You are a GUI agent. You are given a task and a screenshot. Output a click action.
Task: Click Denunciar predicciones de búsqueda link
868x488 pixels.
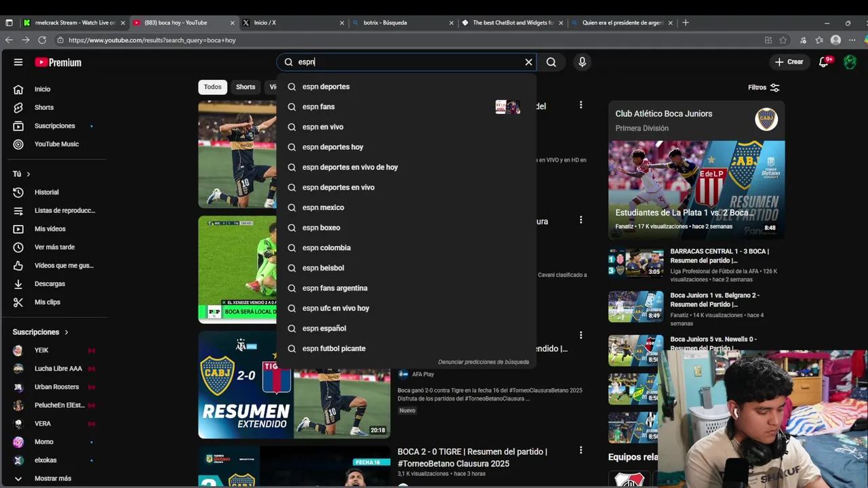[484, 362]
